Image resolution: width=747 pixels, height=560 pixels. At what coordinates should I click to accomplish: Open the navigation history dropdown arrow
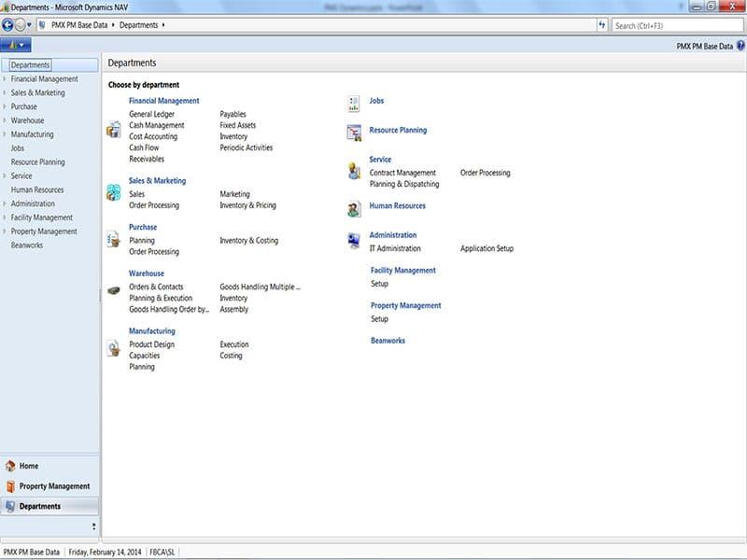pyautogui.click(x=29, y=25)
